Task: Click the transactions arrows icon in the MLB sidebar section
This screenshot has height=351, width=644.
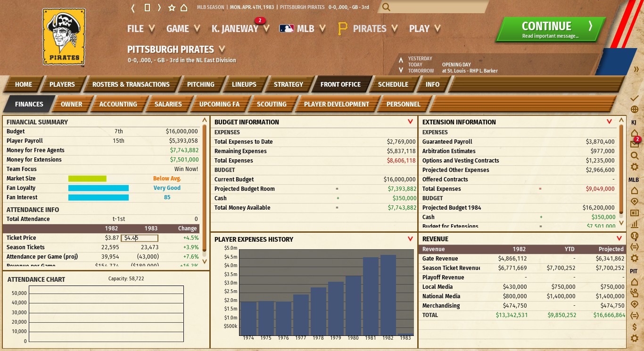Action: (634, 247)
